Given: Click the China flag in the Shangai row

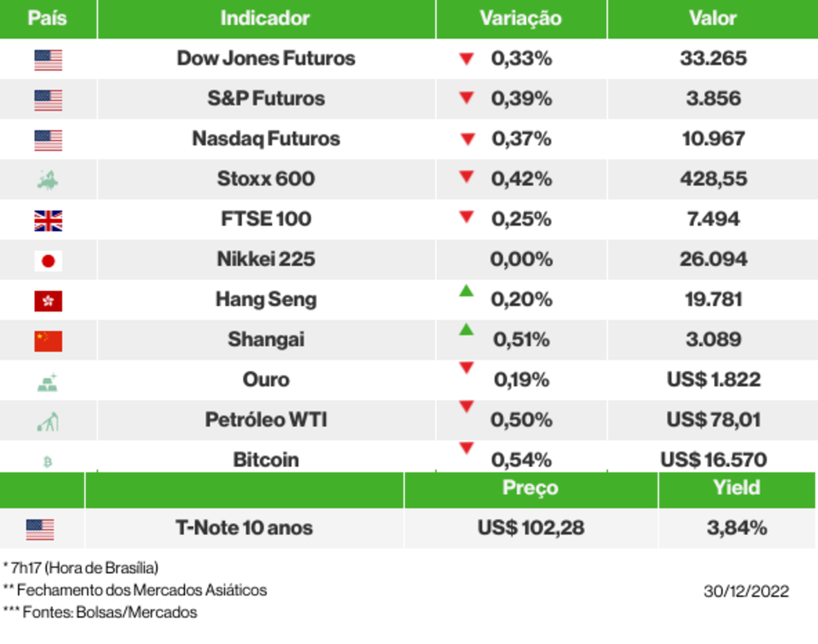Looking at the screenshot, I should pyautogui.click(x=48, y=340).
